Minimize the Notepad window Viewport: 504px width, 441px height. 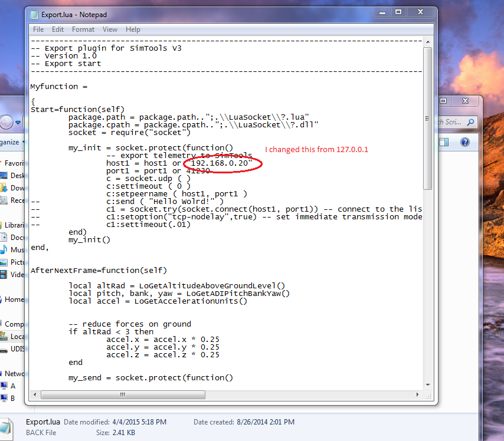[x=382, y=12]
